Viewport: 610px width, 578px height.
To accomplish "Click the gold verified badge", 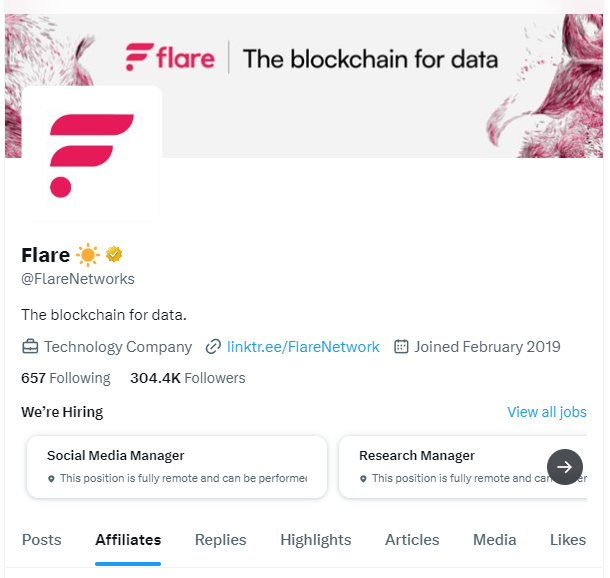I will tap(114, 254).
